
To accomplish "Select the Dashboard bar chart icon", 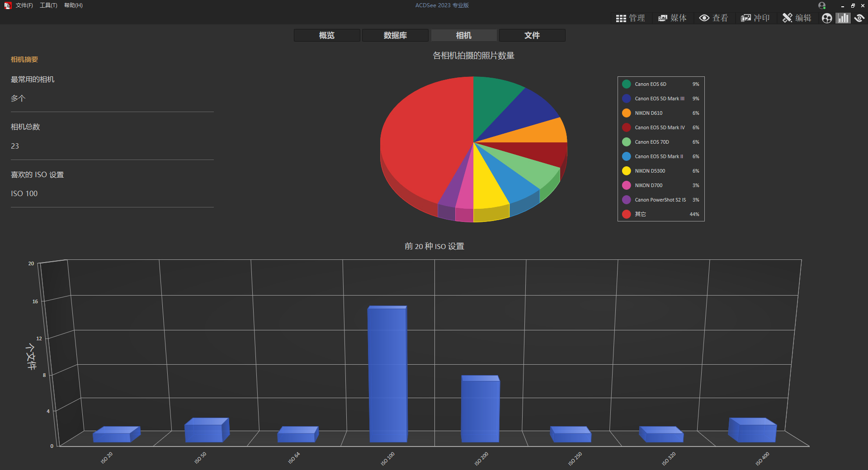I will [843, 18].
